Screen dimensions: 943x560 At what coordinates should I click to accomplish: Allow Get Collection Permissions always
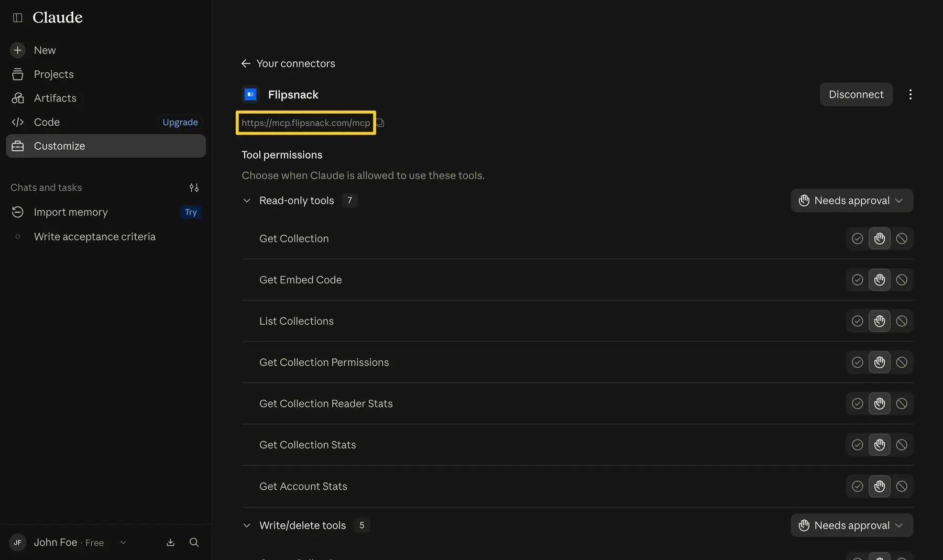[x=858, y=363]
